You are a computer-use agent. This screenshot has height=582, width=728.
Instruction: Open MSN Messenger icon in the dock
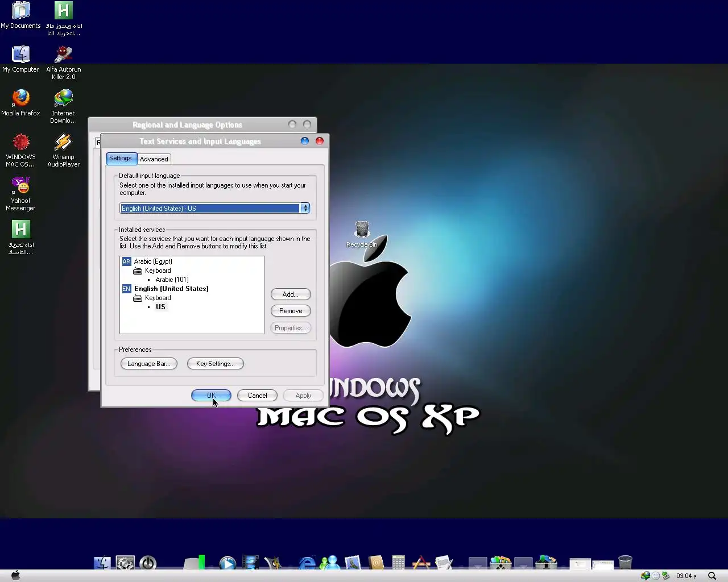coord(330,563)
